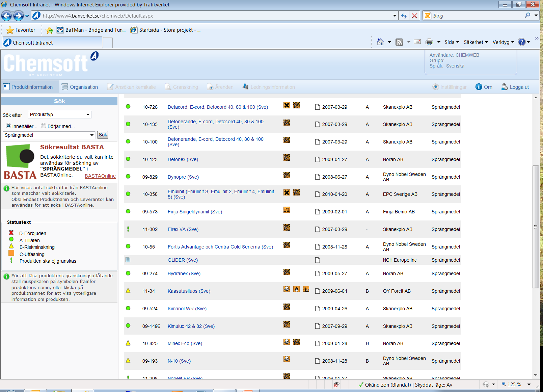Image resolution: width=543 pixels, height=392 pixels.
Task: Click the document icon in Kimulux row
Action: [317, 326]
